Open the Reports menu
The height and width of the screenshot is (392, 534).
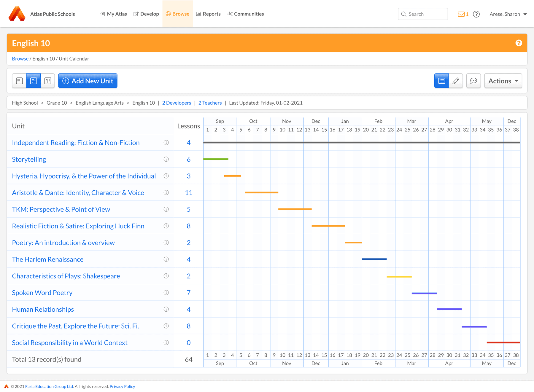point(208,14)
